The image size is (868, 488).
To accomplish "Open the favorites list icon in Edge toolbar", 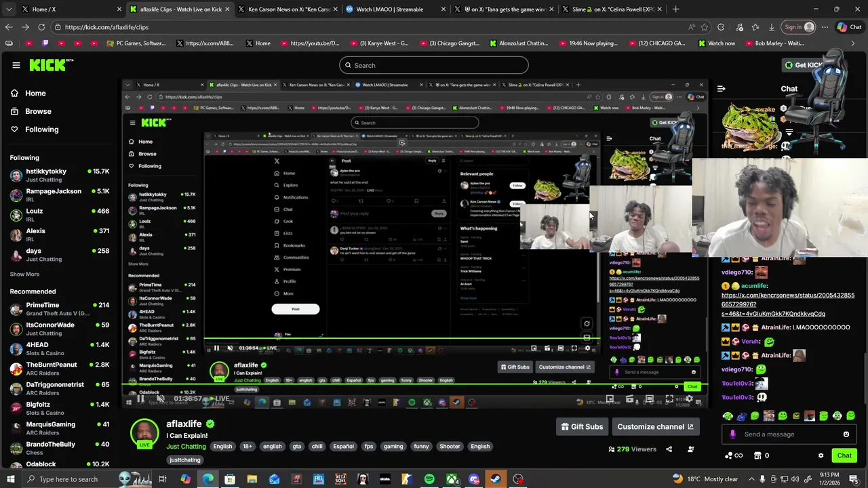I will pyautogui.click(x=755, y=27).
